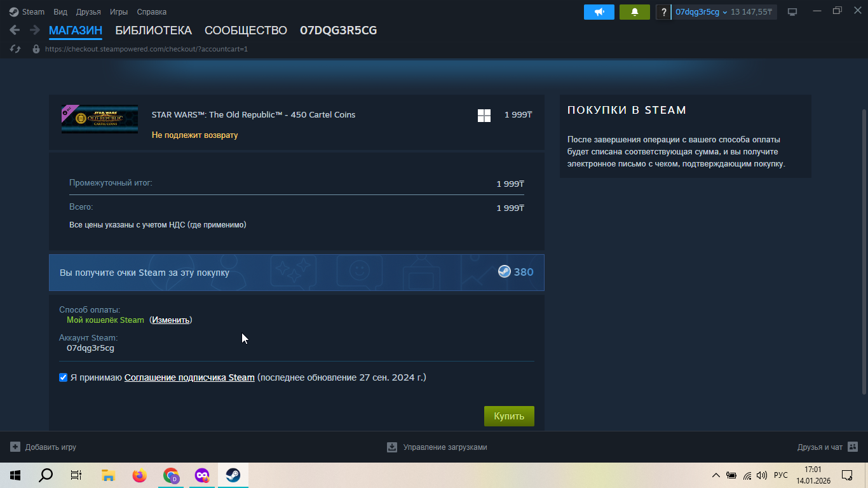Image resolution: width=868 pixels, height=488 pixels.
Task: Open the Друзья menu
Action: (x=88, y=12)
